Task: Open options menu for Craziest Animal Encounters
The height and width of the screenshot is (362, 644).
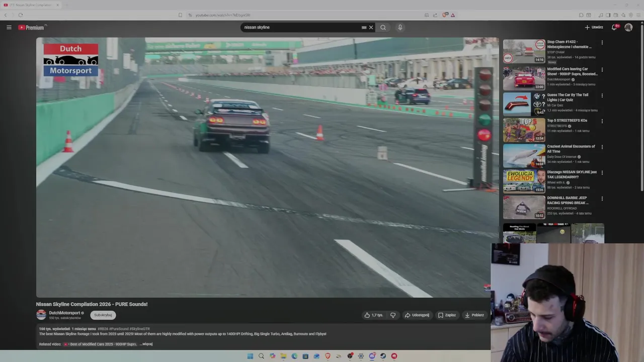Action: pyautogui.click(x=602, y=147)
